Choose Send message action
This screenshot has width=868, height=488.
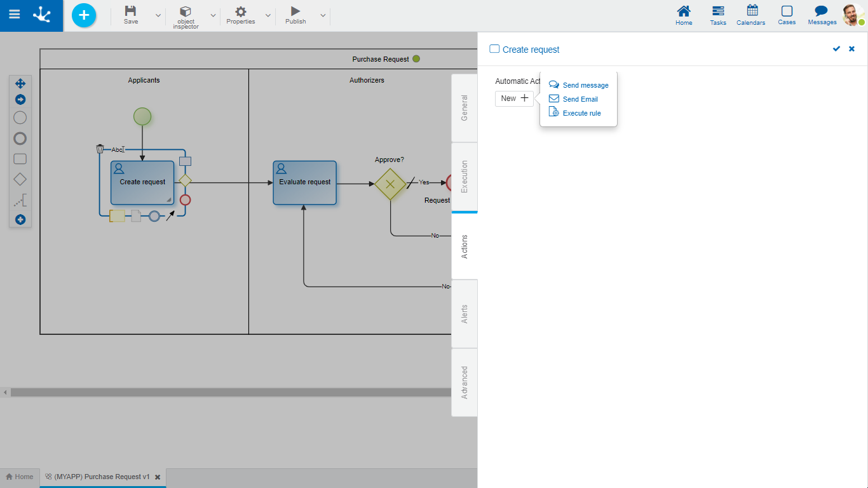click(578, 85)
